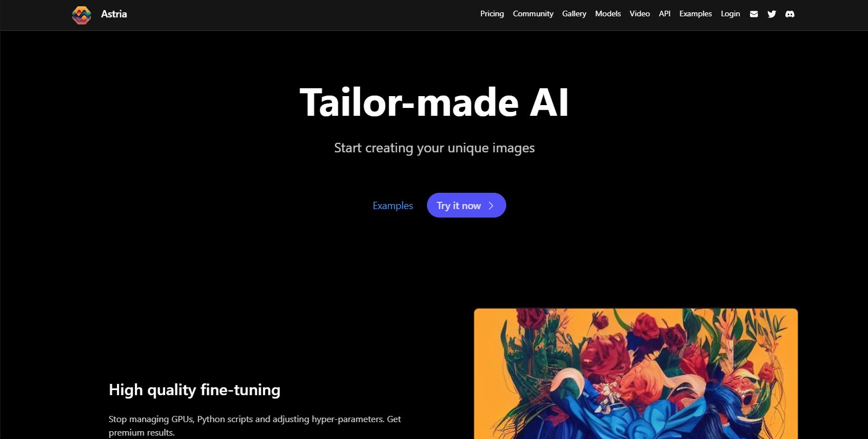Open the Models navigation item
The width and height of the screenshot is (868, 439).
608,14
